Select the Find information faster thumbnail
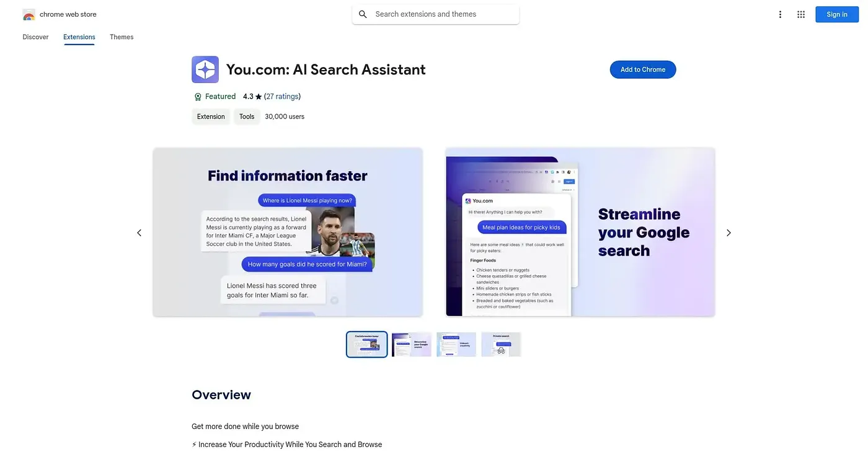Screen dimensions: 868x452 pos(367,344)
